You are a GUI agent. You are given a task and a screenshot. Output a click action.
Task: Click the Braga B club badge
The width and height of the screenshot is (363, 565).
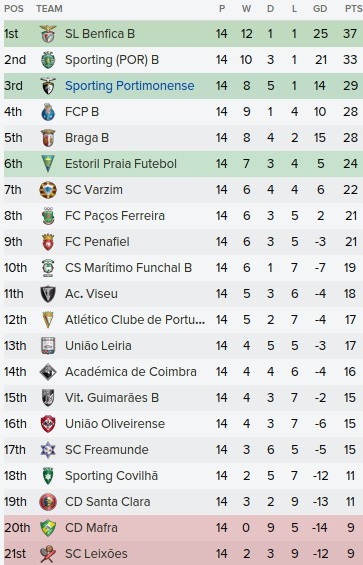pos(48,138)
